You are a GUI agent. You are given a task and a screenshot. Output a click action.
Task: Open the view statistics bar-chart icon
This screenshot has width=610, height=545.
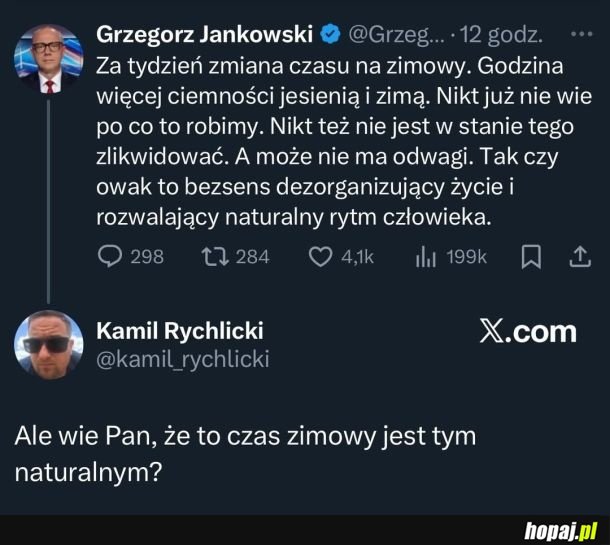426,257
